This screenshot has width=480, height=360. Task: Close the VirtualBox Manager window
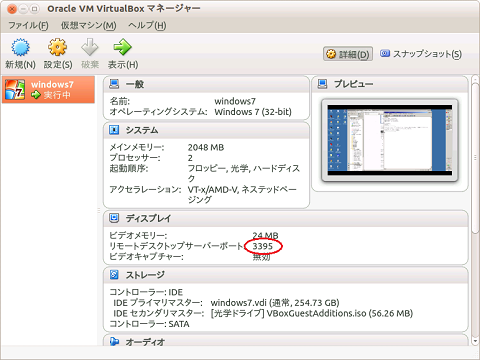(x=12, y=9)
